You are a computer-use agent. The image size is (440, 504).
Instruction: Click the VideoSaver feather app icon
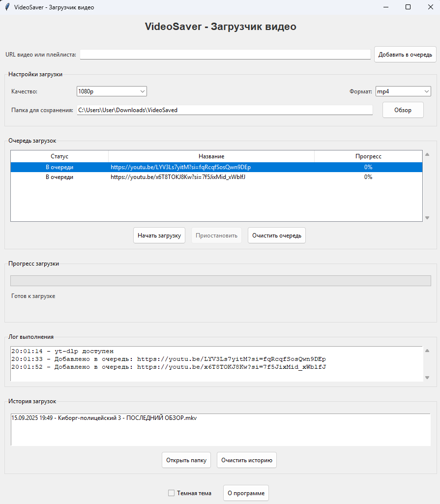7,7
